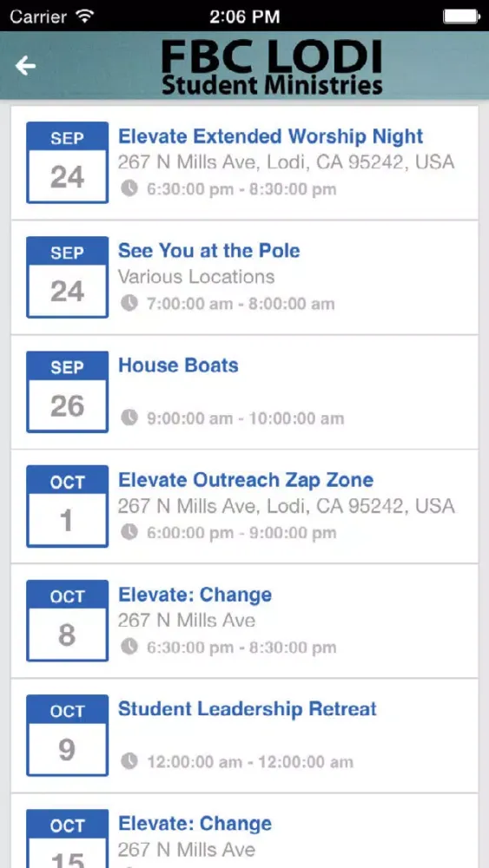Open the Sep 24 calendar icon for Elevate Extended Worship Night
The height and width of the screenshot is (868, 489).
67,163
